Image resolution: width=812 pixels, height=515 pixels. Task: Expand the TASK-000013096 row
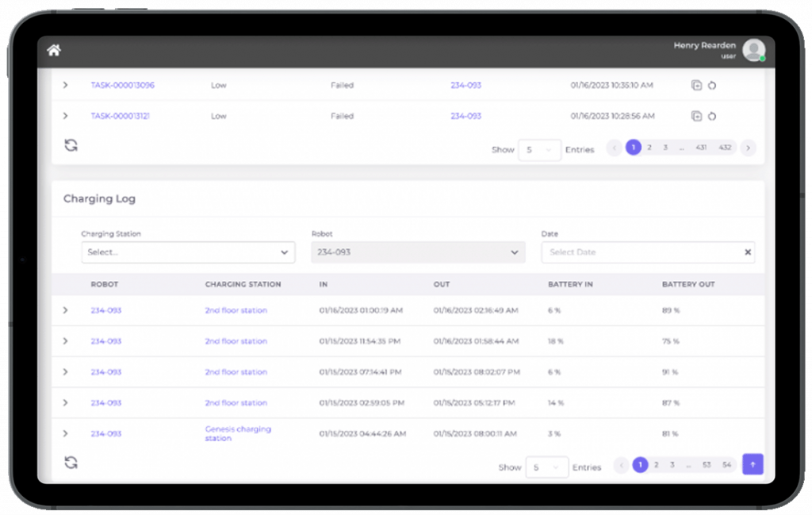click(65, 85)
